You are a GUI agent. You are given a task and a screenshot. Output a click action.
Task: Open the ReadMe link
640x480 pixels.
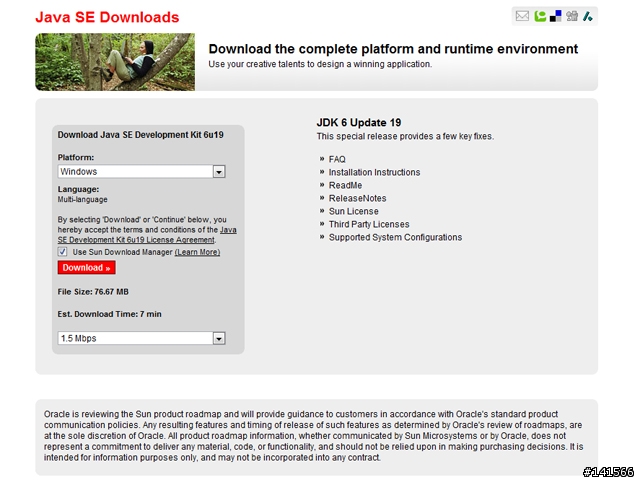(x=345, y=185)
